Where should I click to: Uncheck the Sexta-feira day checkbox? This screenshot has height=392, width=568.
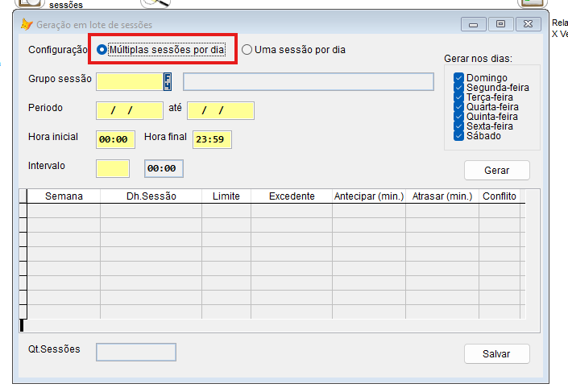pyautogui.click(x=458, y=126)
